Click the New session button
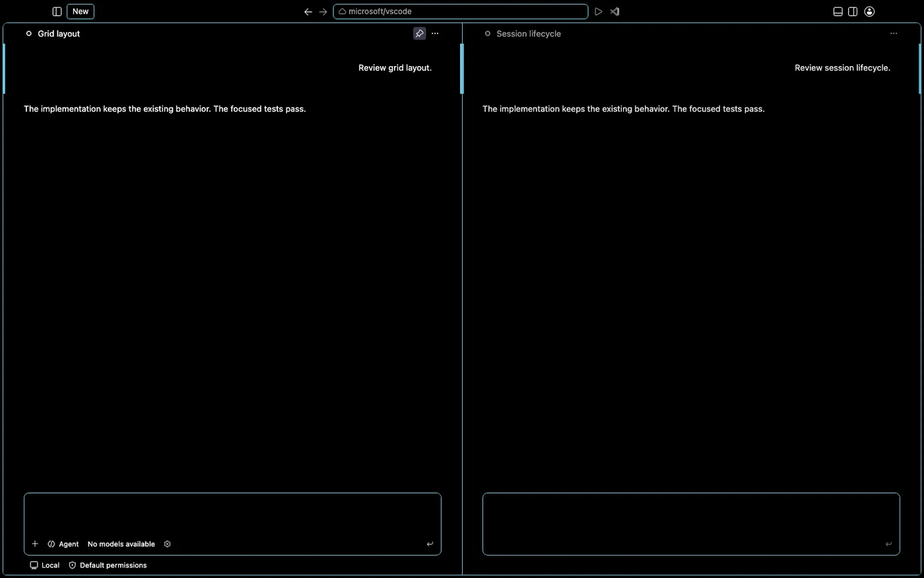924x578 pixels. (81, 12)
